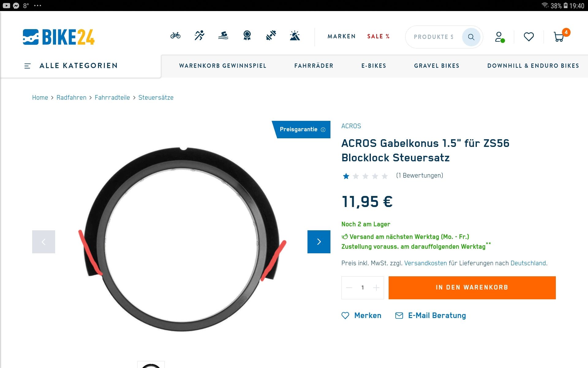The height and width of the screenshot is (368, 588).
Task: Open the cycling category bicycle icon
Action: coord(175,36)
